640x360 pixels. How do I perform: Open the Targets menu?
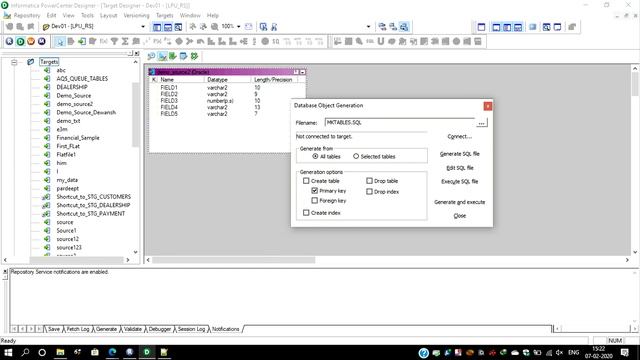click(x=165, y=16)
